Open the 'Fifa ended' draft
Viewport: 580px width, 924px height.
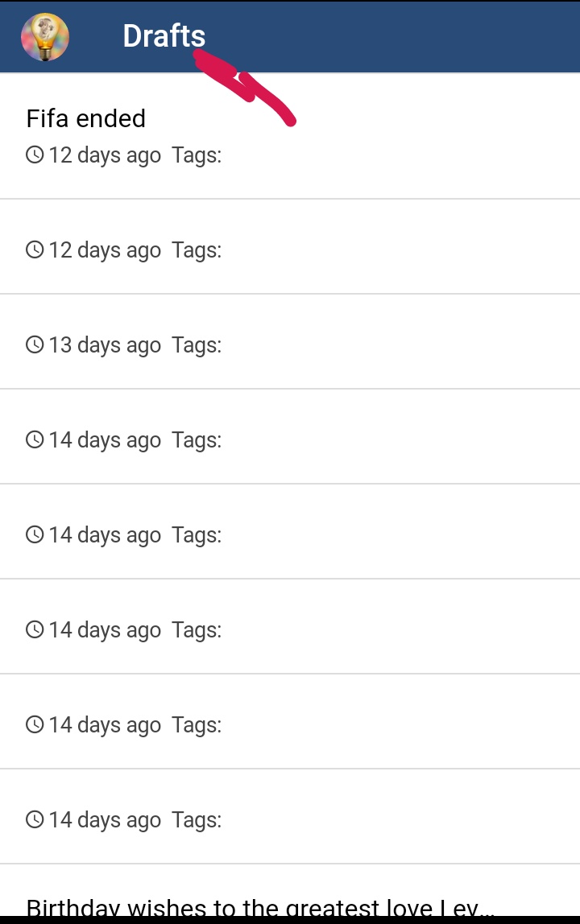(290, 136)
